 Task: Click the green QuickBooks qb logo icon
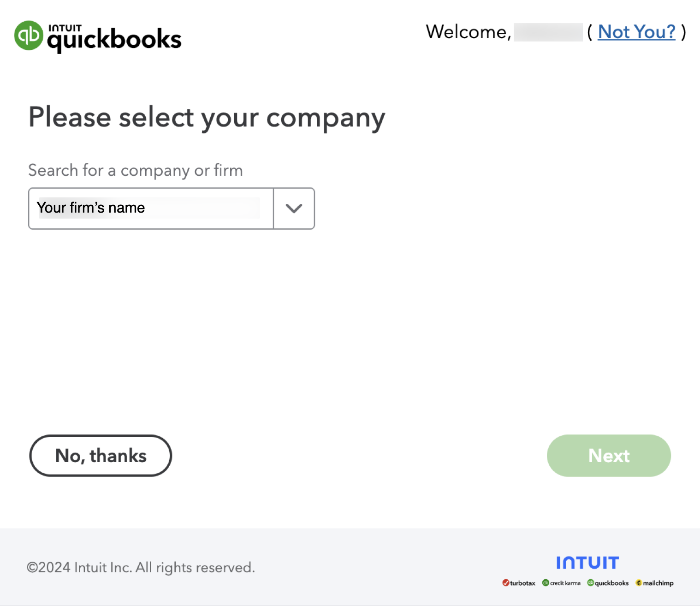tap(29, 35)
